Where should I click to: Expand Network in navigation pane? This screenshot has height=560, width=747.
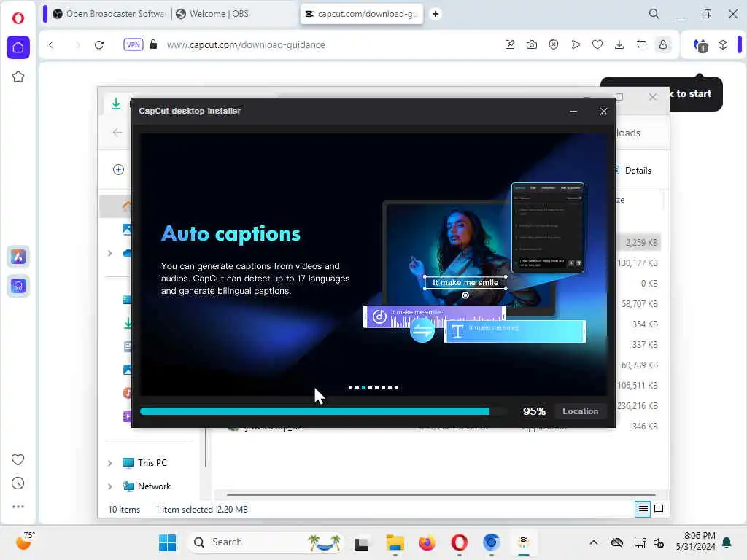(110, 486)
